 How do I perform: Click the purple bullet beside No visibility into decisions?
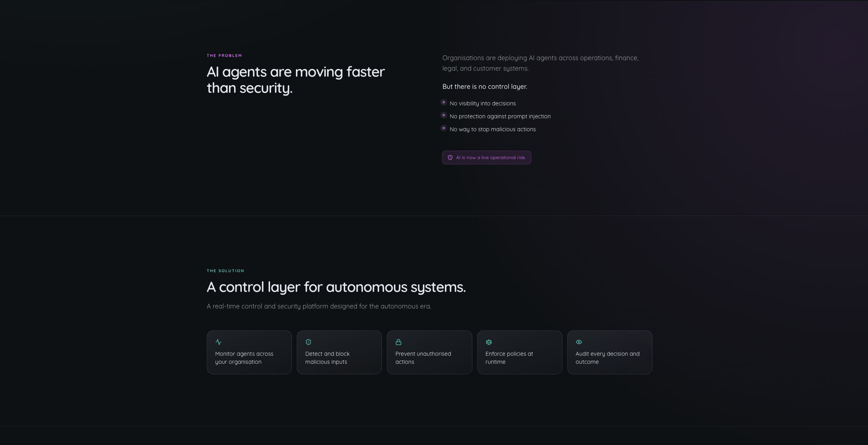tap(444, 103)
